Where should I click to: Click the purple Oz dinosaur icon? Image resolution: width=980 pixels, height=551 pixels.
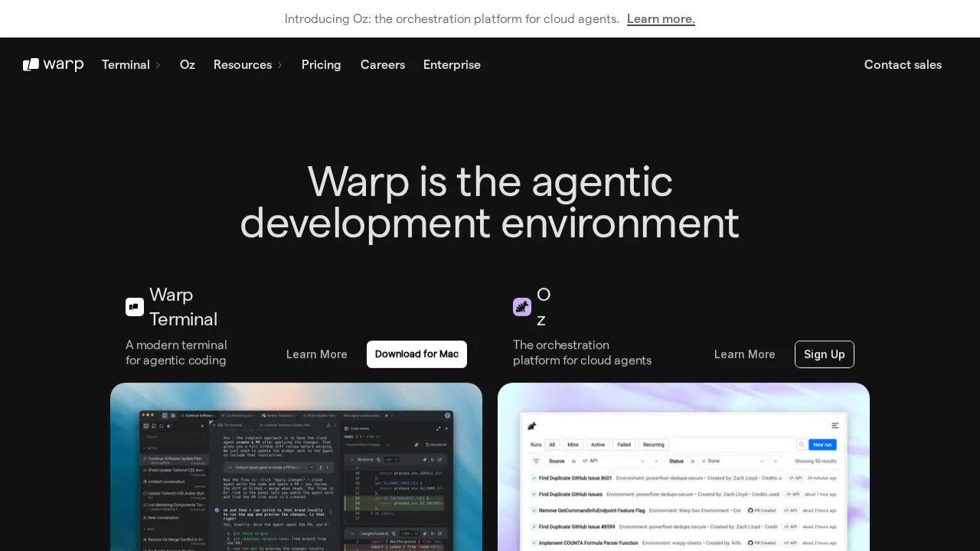click(522, 306)
